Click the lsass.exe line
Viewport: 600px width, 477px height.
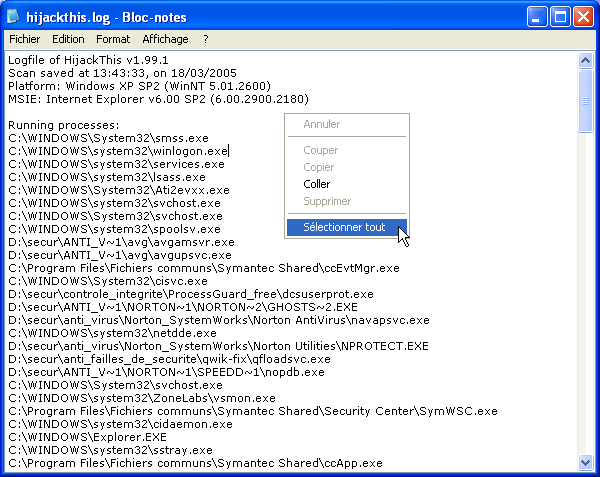pyautogui.click(x=107, y=177)
